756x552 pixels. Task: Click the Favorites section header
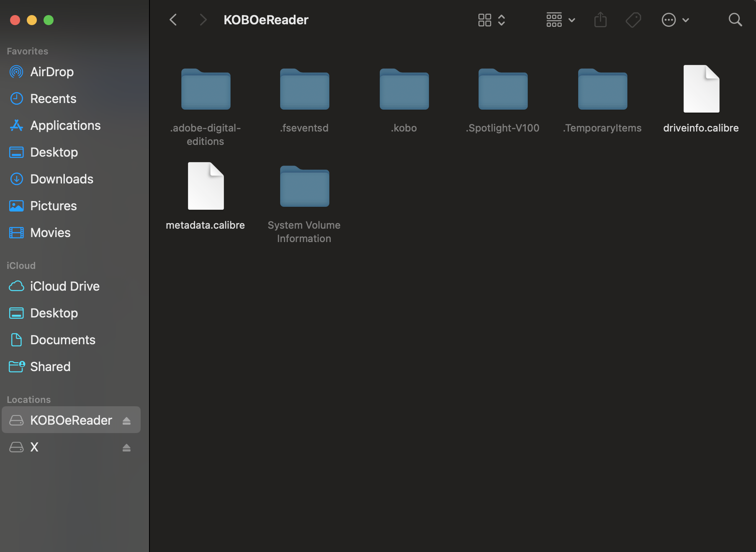28,51
